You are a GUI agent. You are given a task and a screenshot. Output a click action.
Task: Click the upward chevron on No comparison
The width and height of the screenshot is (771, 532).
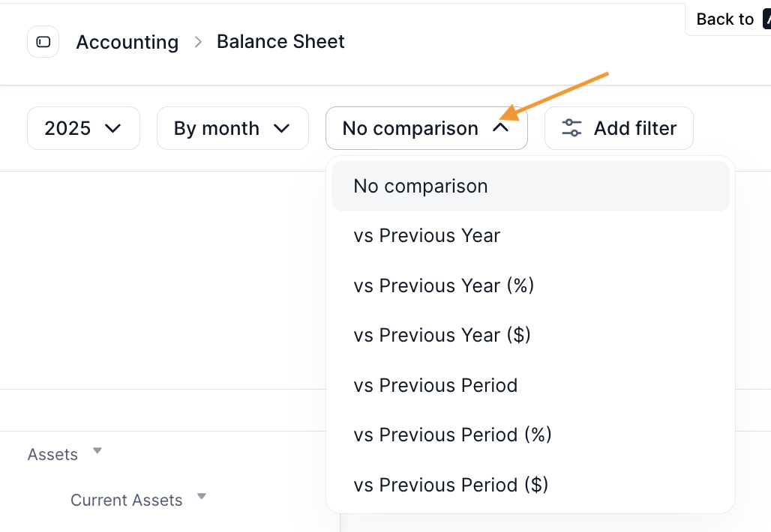pos(502,127)
